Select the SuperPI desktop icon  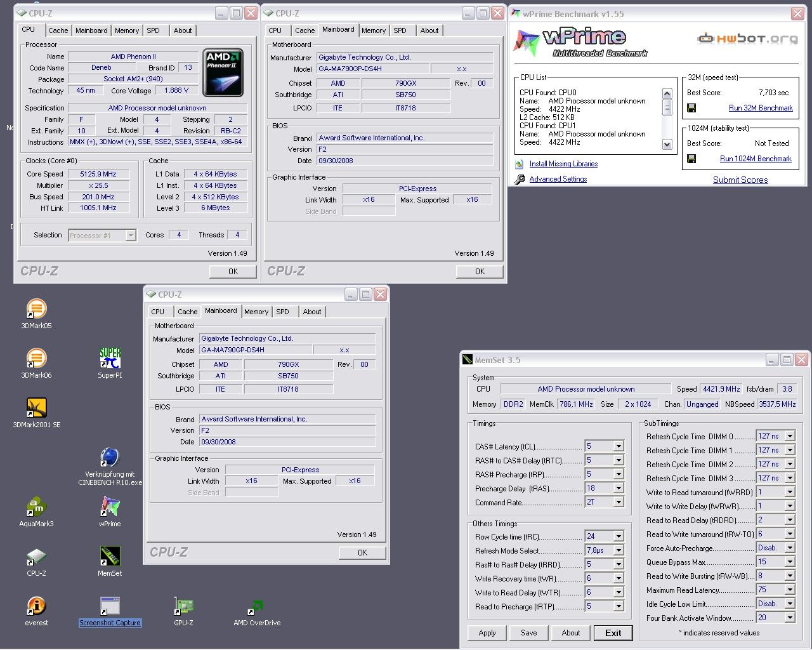110,359
